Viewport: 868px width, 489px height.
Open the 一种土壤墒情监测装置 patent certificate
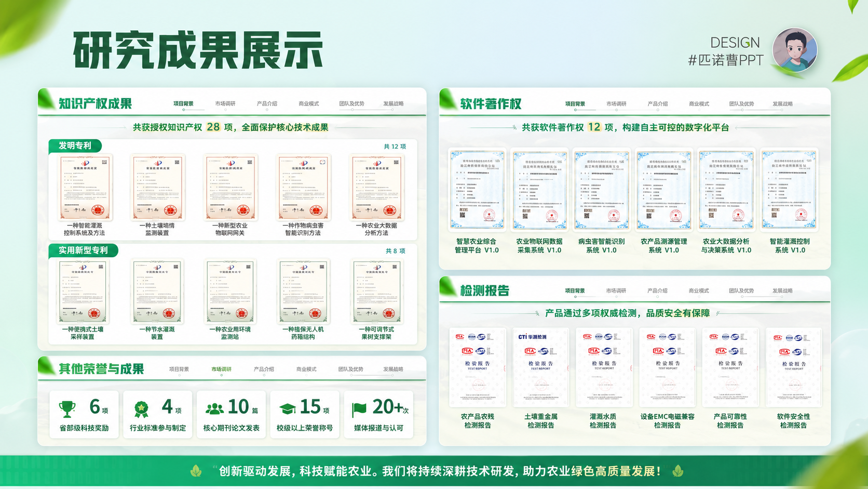[x=157, y=187]
